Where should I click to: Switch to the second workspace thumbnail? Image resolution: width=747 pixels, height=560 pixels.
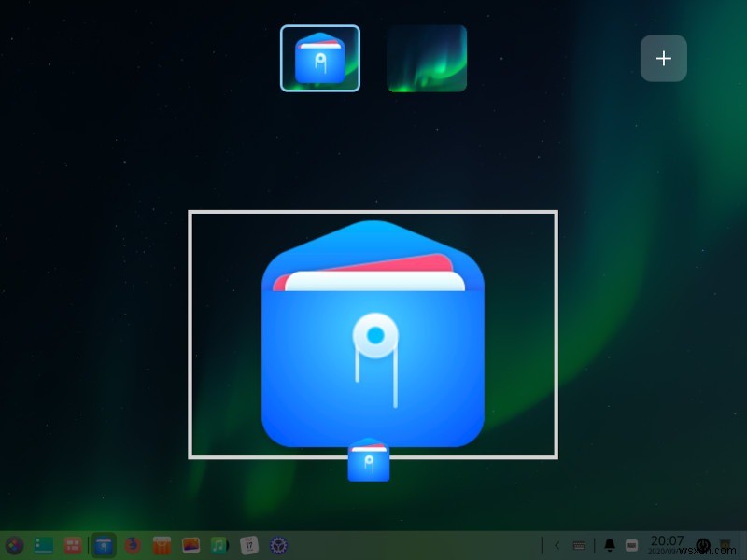click(426, 58)
